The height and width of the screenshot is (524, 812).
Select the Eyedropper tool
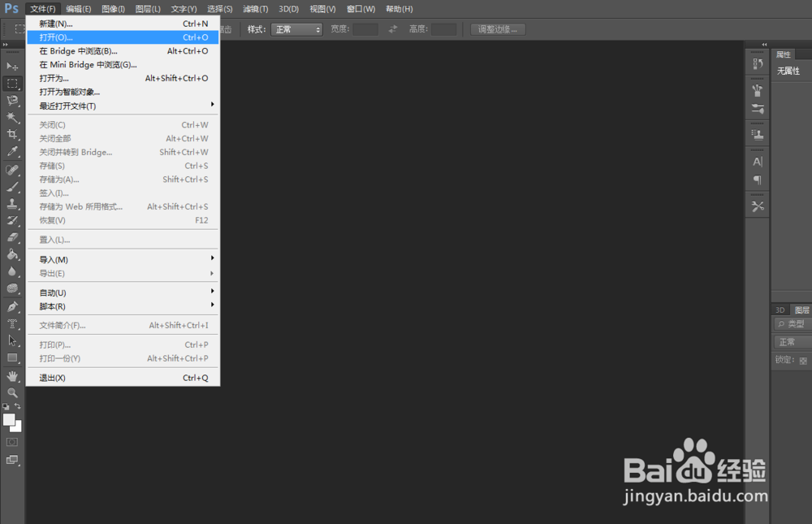(12, 151)
